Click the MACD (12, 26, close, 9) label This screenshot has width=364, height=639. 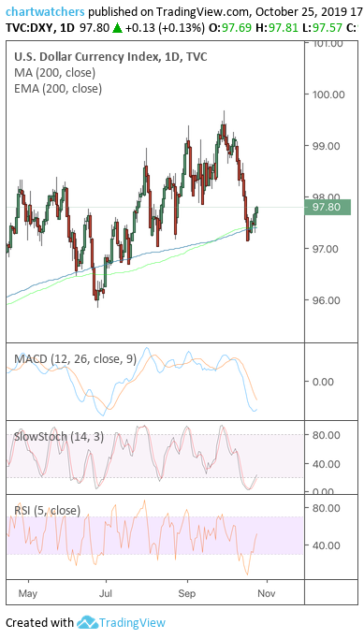pyautogui.click(x=76, y=358)
